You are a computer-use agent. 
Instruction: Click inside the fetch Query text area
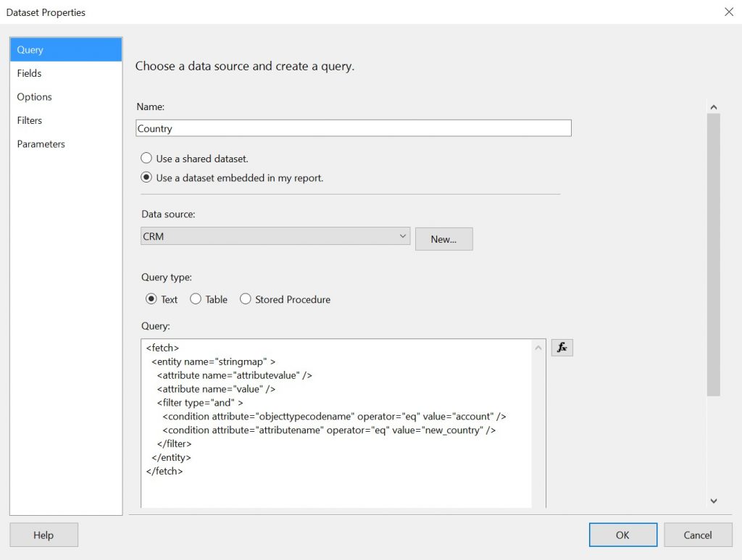click(333, 420)
